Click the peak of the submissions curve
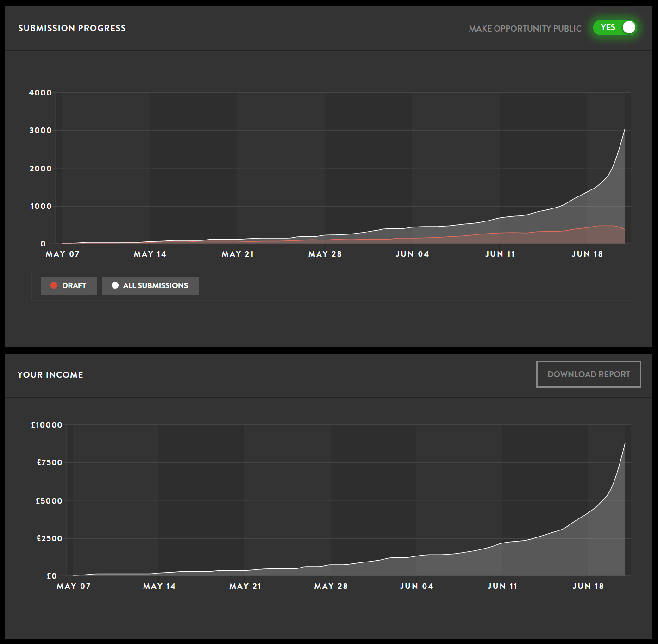 tap(625, 129)
